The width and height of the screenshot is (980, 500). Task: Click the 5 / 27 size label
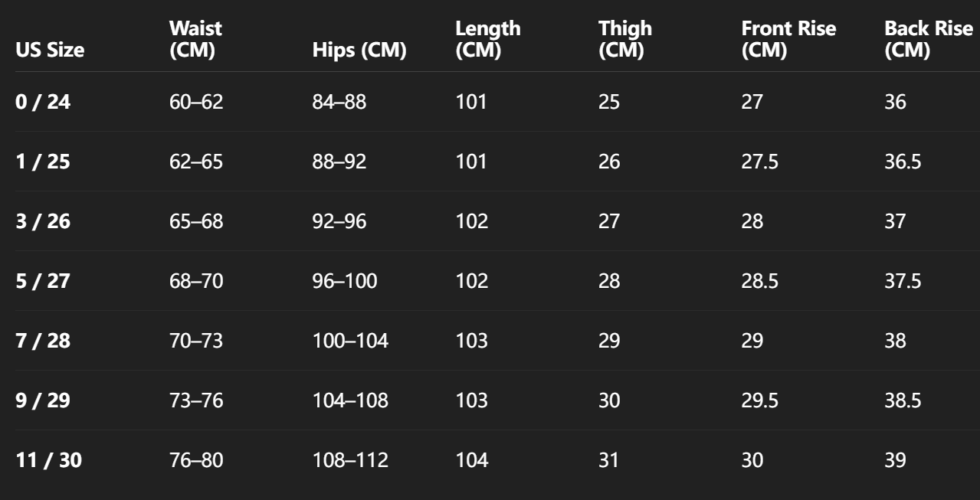coord(43,281)
